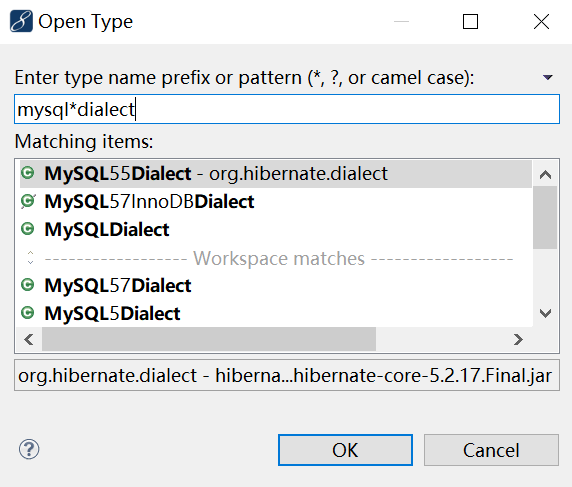Open the view menu dropdown triangle
This screenshot has width=572, height=487.
(548, 77)
